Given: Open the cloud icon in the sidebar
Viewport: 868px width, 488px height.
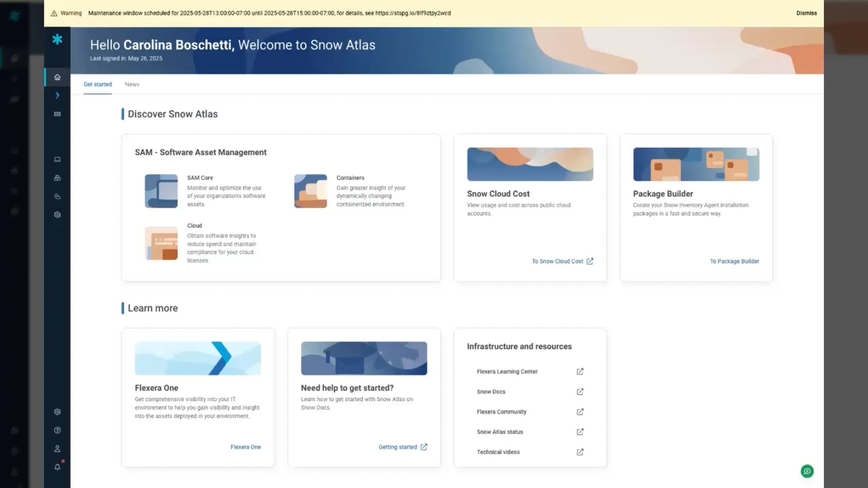Looking at the screenshot, I should [x=57, y=196].
